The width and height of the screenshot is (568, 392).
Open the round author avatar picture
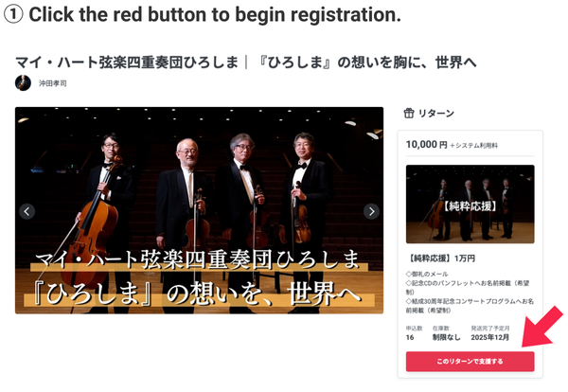(x=23, y=83)
